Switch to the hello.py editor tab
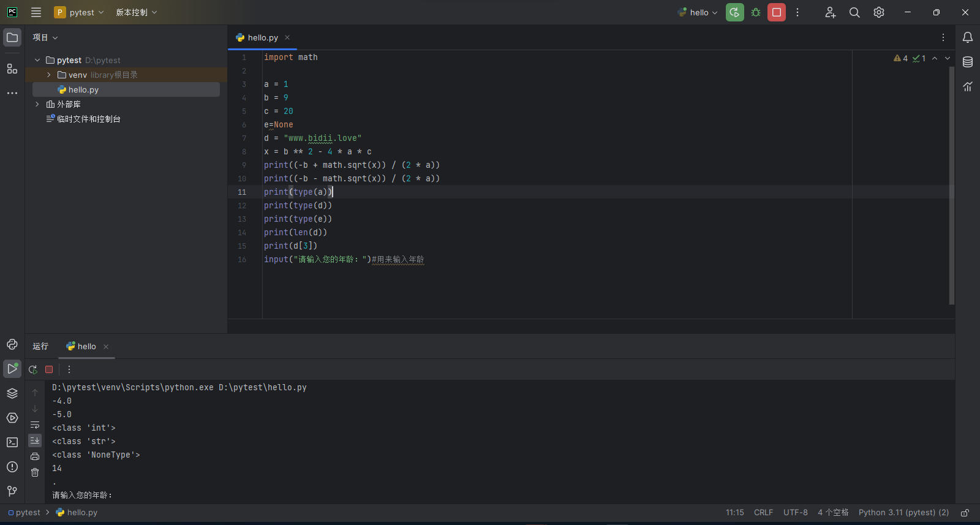The height and width of the screenshot is (525, 980). pos(262,37)
